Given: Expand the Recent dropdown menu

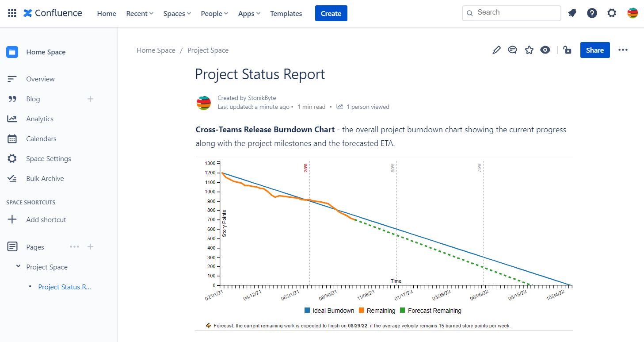Looking at the screenshot, I should [140, 14].
